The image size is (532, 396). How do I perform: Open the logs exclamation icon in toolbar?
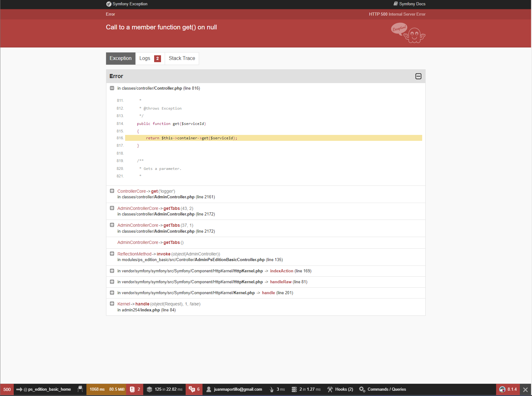132,389
